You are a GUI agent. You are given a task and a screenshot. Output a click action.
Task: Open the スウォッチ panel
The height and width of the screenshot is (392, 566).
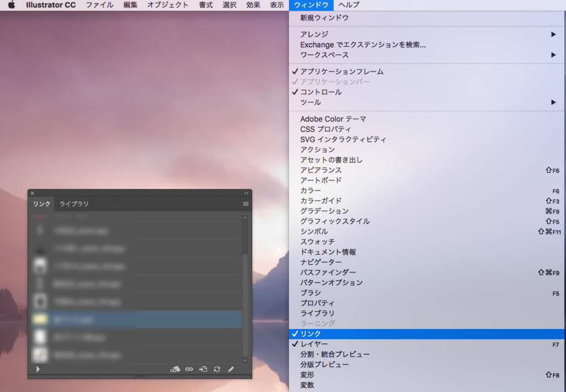(427, 242)
